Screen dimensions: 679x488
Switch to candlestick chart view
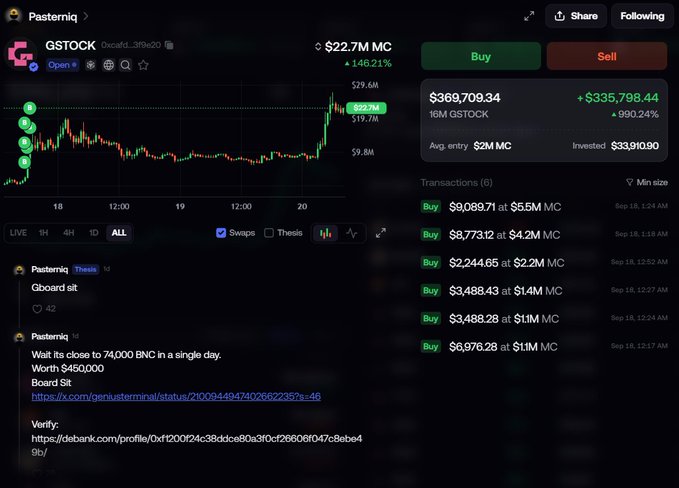[326, 233]
